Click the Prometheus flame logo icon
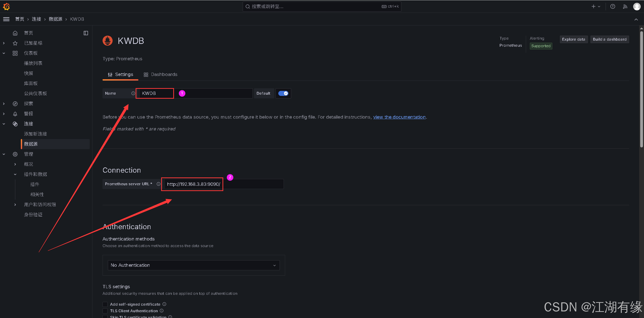644x318 pixels. pyautogui.click(x=108, y=41)
